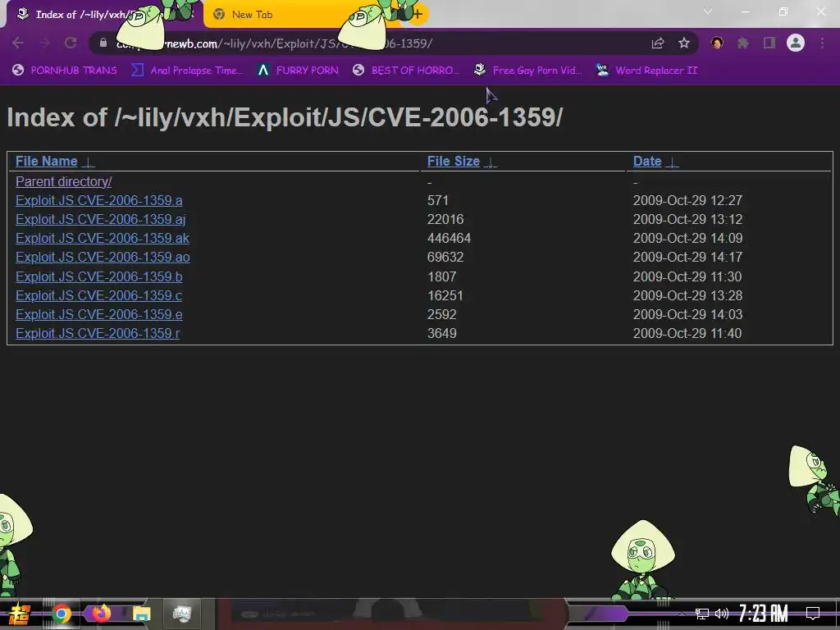This screenshot has width=840, height=630.
Task: Click the arrow next to File Size
Action: pyautogui.click(x=490, y=162)
